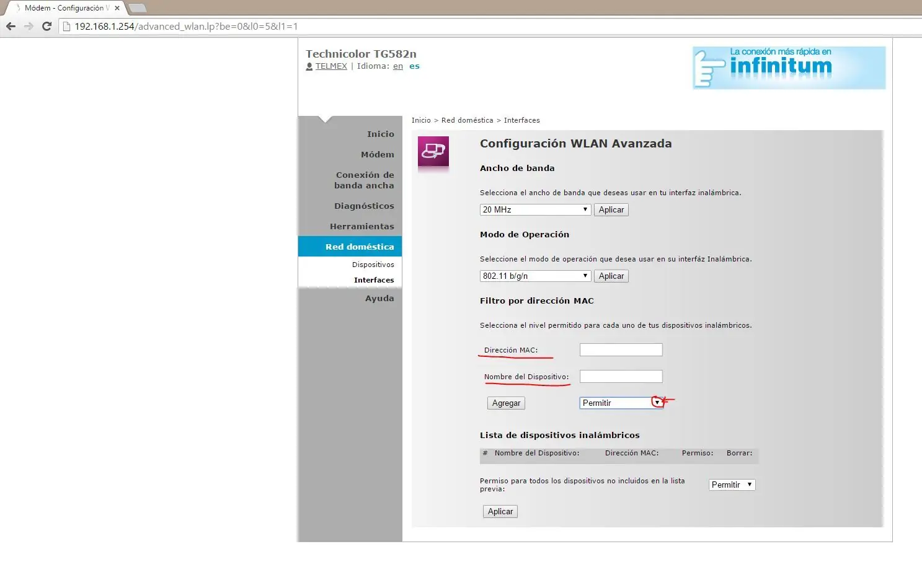Click the Nombre del Dispositivo input field
The height and width of the screenshot is (588, 922).
pyautogui.click(x=621, y=376)
